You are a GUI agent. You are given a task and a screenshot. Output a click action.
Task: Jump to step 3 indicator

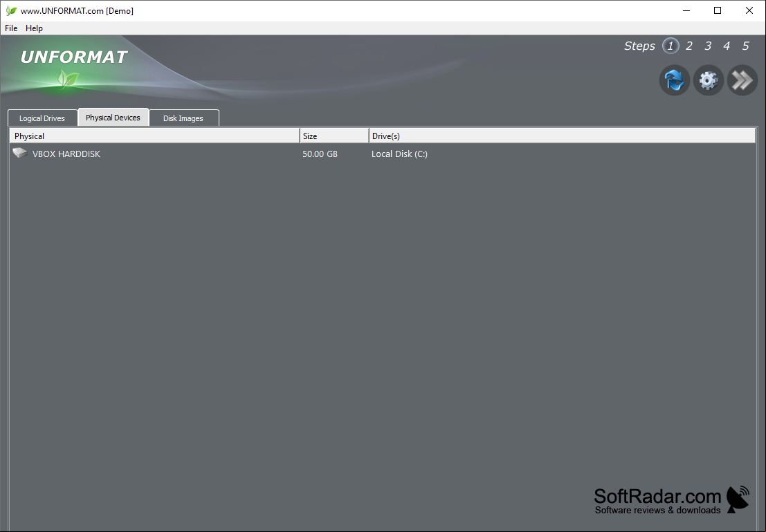point(708,46)
